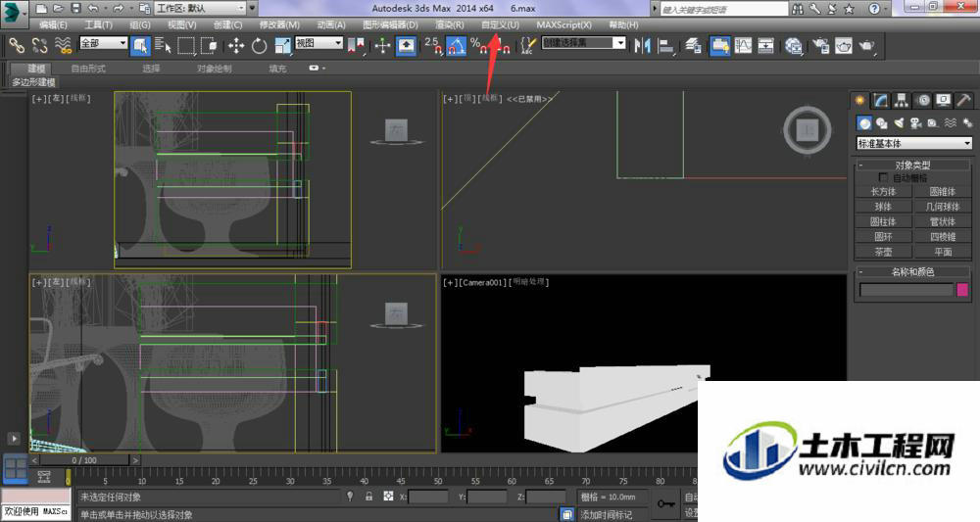
Task: Switch to 自由形式 ribbon tab
Action: click(88, 68)
